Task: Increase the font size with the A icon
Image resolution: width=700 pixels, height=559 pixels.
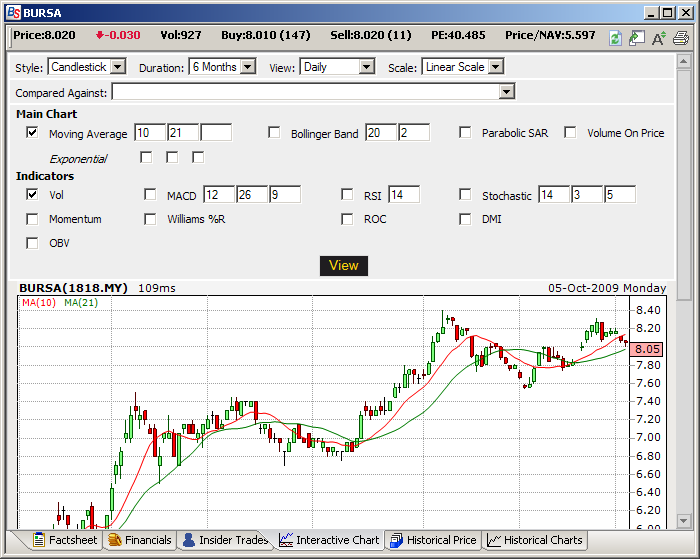Action: (658, 38)
